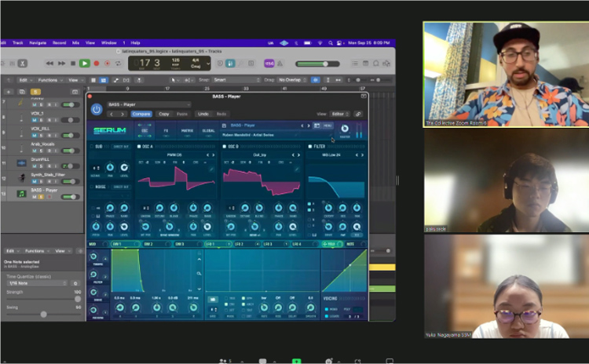Switch to the Serum MATRIX tab
The height and width of the screenshot is (364, 589).
pyautogui.click(x=187, y=130)
